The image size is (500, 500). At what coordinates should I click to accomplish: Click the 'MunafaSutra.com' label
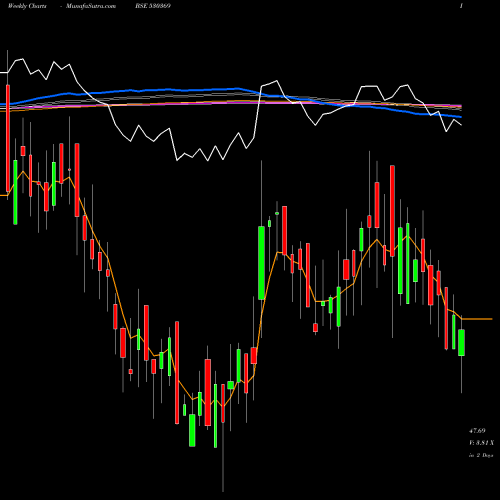(x=91, y=6)
